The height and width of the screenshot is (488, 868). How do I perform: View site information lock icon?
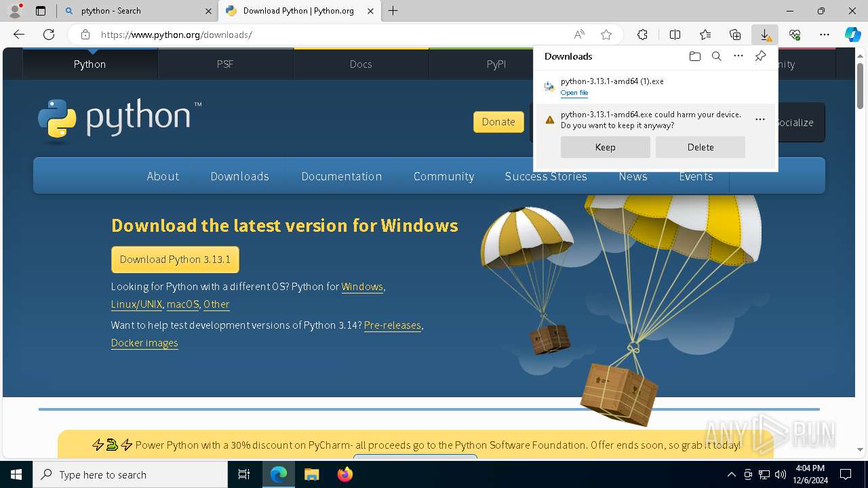85,35
